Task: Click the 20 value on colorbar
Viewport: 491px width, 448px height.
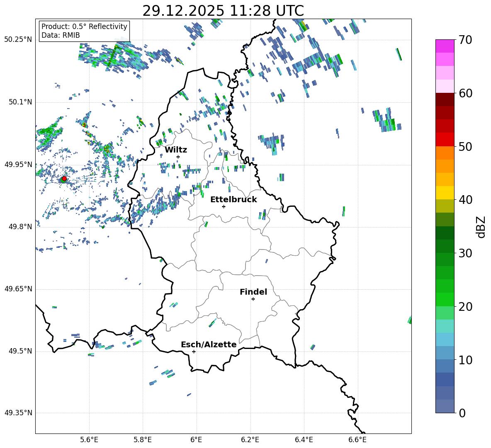Action: pyautogui.click(x=465, y=306)
